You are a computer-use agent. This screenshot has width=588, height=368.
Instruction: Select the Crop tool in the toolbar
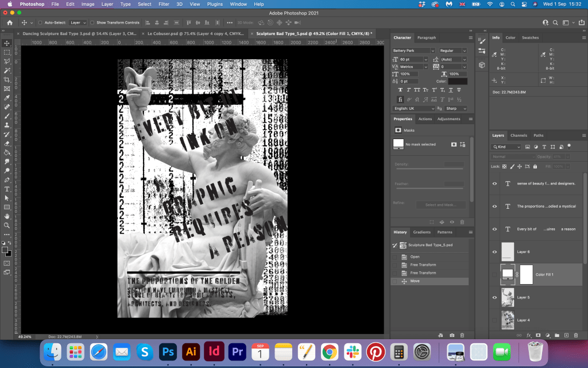tap(7, 79)
